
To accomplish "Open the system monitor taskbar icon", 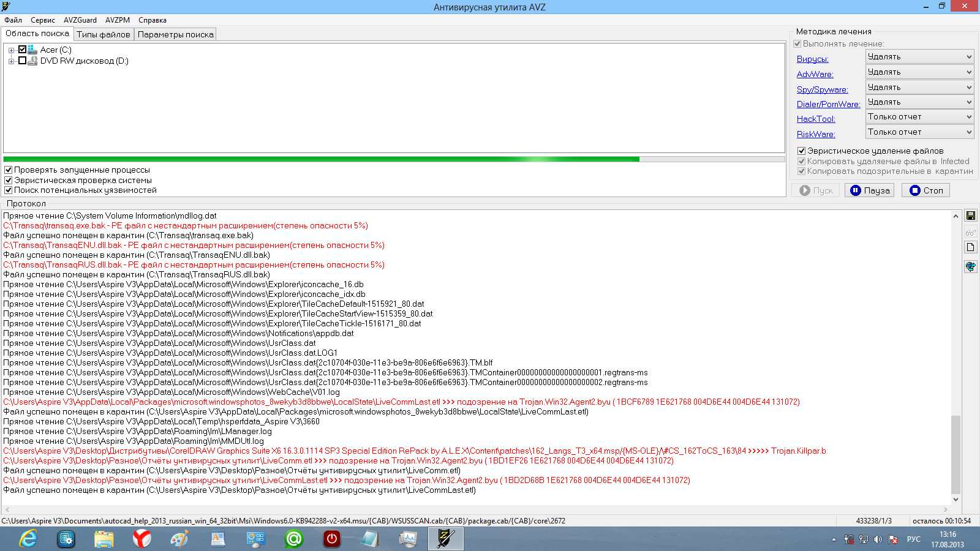I will click(408, 539).
